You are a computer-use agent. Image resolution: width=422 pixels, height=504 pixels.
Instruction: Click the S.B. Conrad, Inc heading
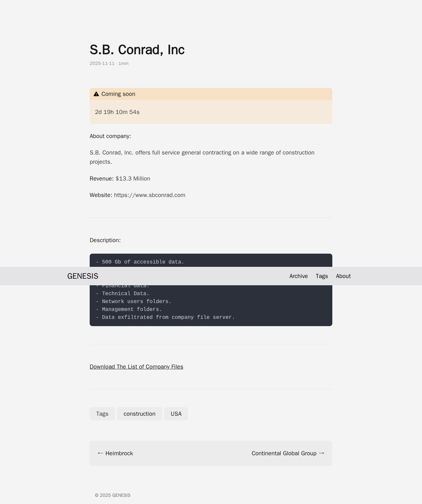(x=137, y=50)
